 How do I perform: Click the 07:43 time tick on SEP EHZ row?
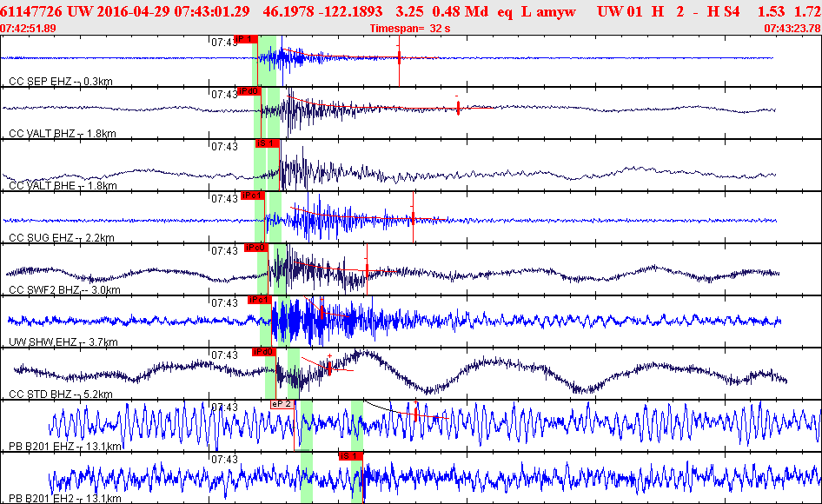pyautogui.click(x=224, y=43)
